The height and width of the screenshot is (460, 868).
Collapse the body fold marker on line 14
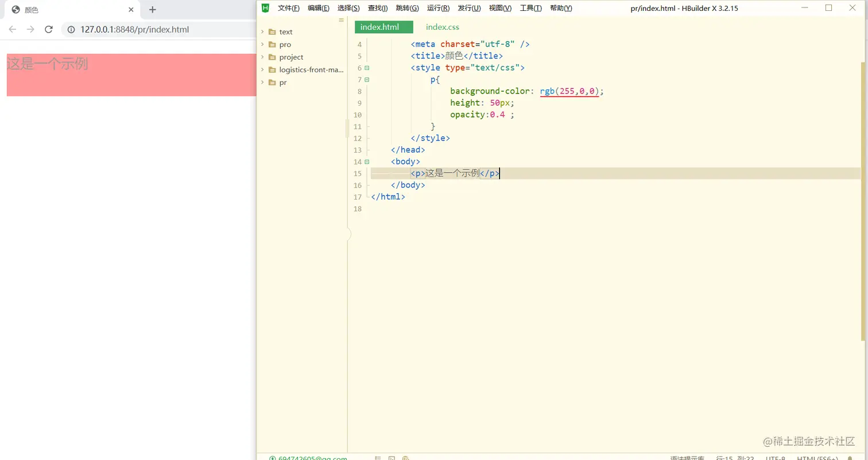point(367,162)
